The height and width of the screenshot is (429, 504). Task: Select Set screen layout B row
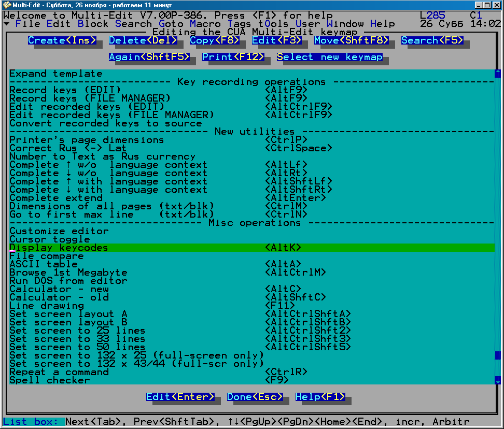point(252,322)
